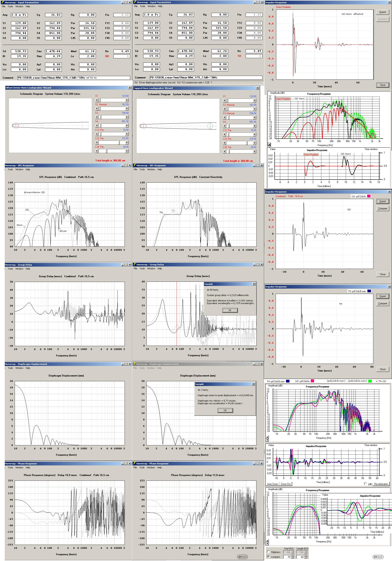Click right arrow of S4 slider in Offset Driver Horn wizard
The width and height of the screenshot is (392, 561).
127,125
